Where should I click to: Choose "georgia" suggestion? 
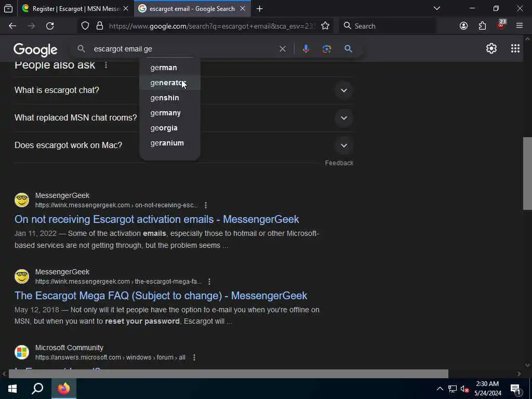pyautogui.click(x=170, y=128)
